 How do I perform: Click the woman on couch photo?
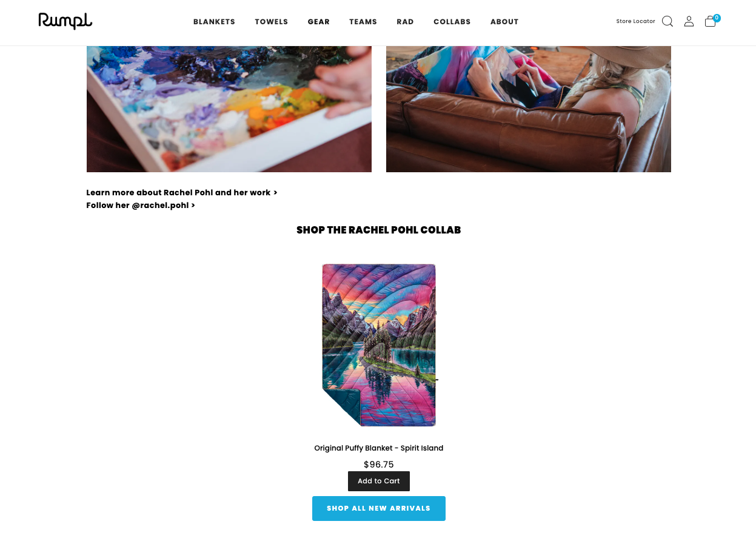coord(528,109)
